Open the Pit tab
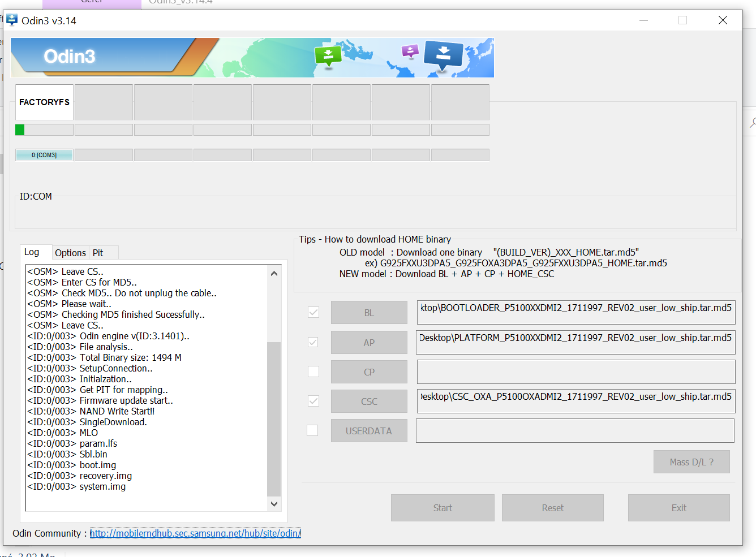Image resolution: width=756 pixels, height=557 pixels. tap(98, 253)
